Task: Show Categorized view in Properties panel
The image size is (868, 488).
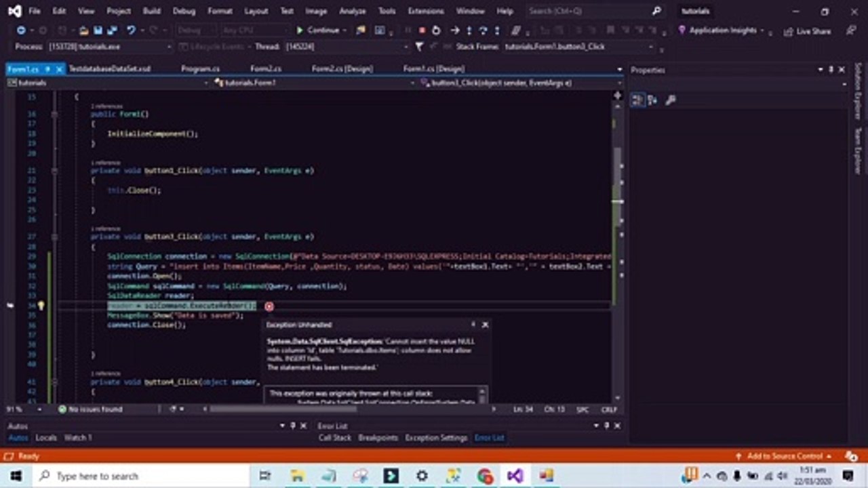Action: [637, 100]
